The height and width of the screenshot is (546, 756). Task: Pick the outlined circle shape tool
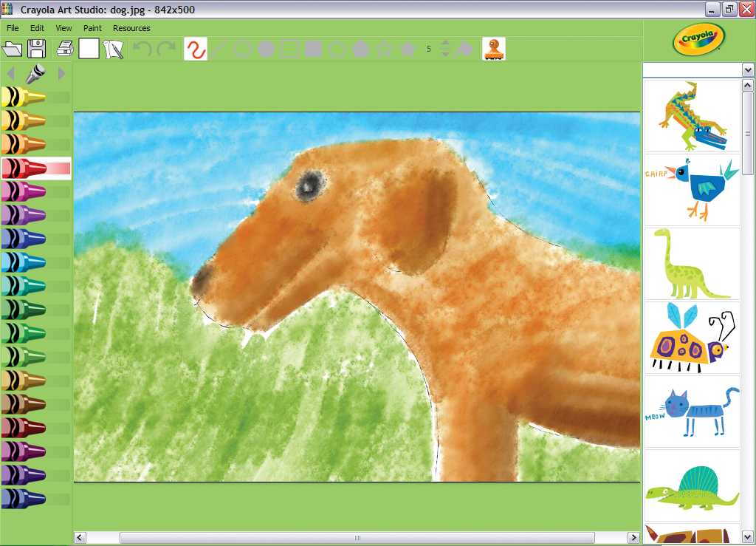click(242, 50)
